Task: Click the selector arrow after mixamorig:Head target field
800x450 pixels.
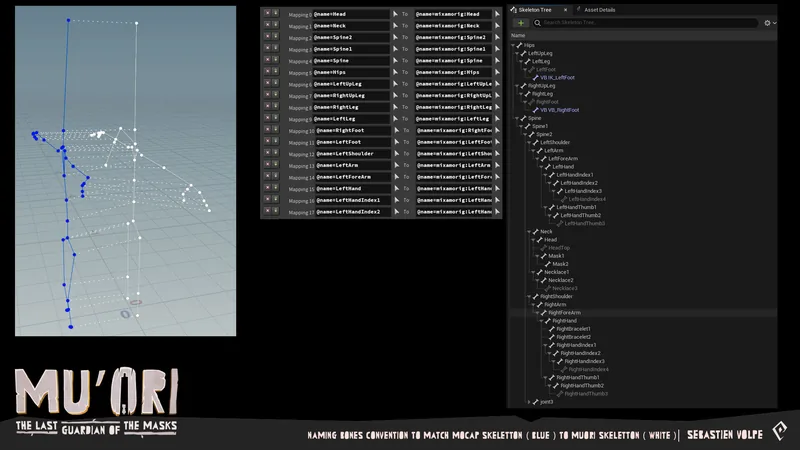Action: point(497,14)
